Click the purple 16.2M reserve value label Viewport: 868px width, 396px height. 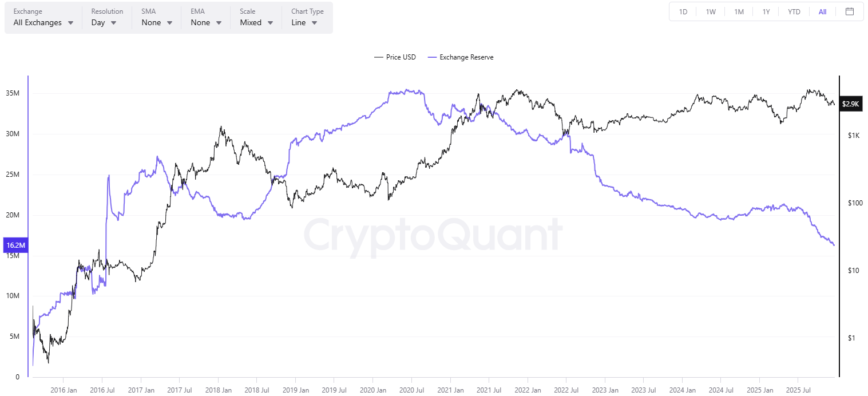pyautogui.click(x=15, y=244)
